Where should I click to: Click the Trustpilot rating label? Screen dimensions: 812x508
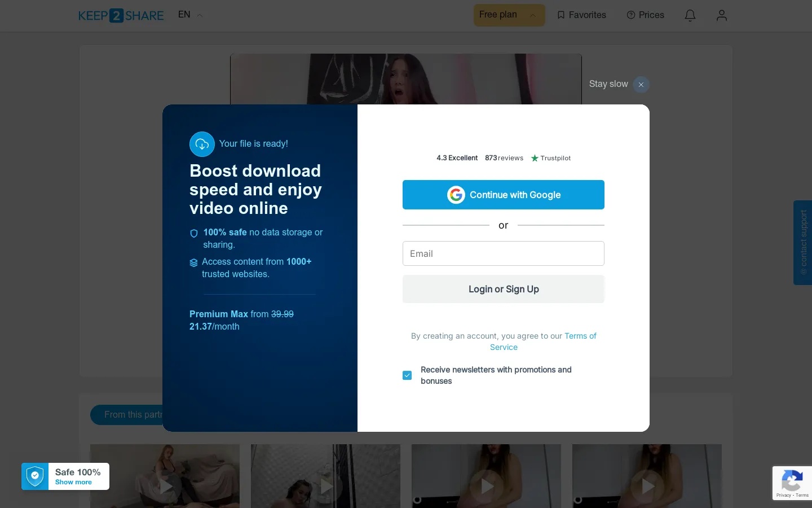pos(551,158)
